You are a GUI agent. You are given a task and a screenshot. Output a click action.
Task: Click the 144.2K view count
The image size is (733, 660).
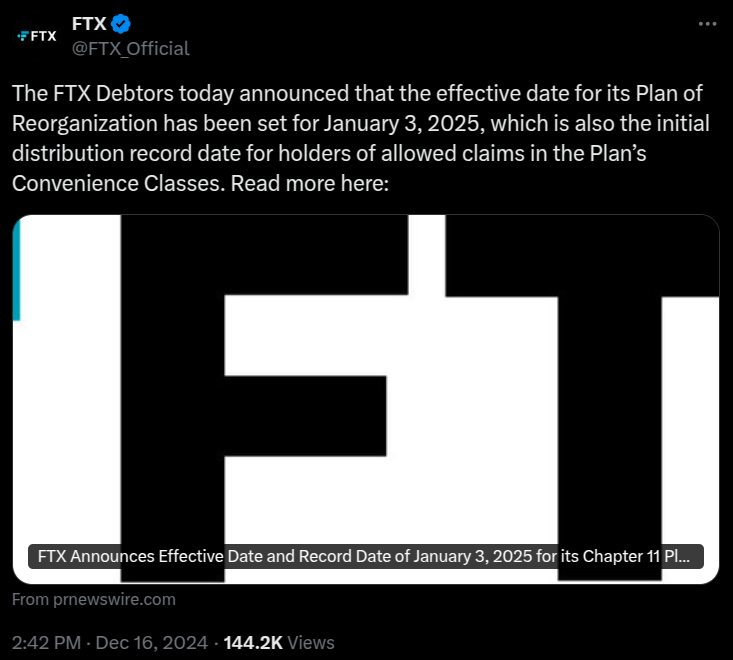(253, 643)
